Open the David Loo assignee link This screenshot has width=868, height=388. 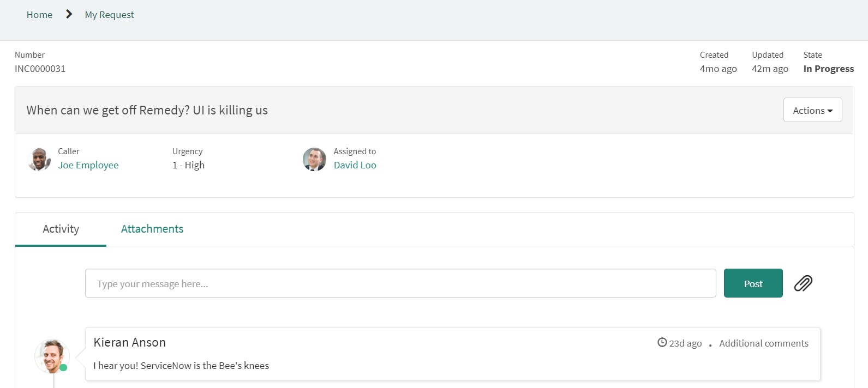[355, 165]
